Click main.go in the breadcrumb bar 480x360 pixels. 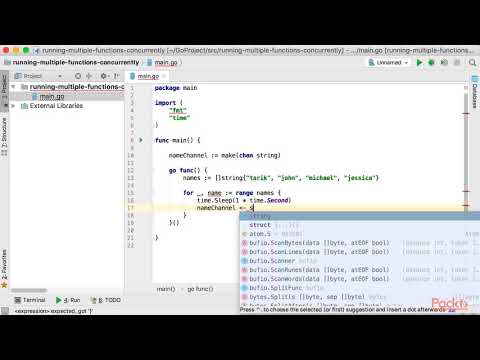166,62
